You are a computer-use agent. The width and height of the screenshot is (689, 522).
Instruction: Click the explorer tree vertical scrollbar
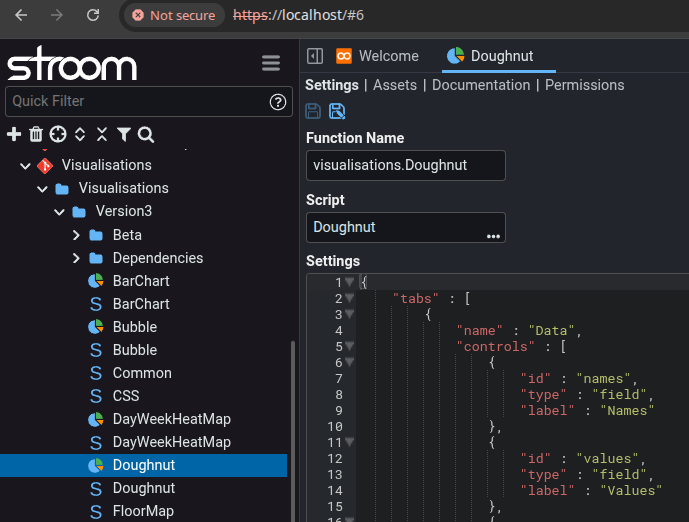pos(293,431)
